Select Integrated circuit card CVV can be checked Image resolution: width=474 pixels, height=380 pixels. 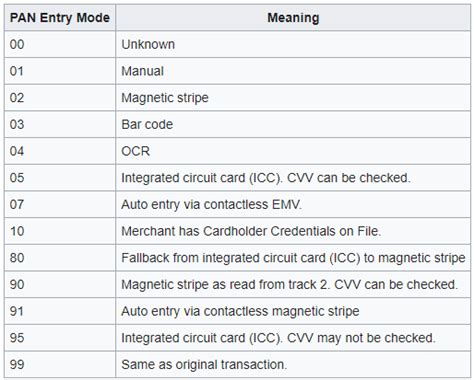click(x=266, y=178)
